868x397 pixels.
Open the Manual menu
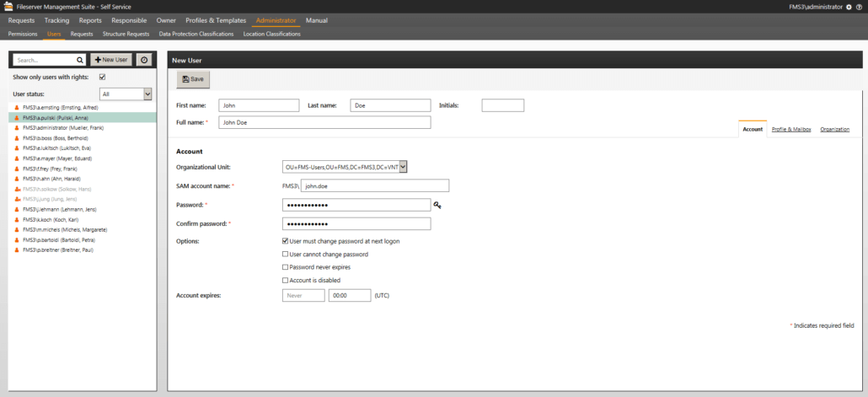317,20
